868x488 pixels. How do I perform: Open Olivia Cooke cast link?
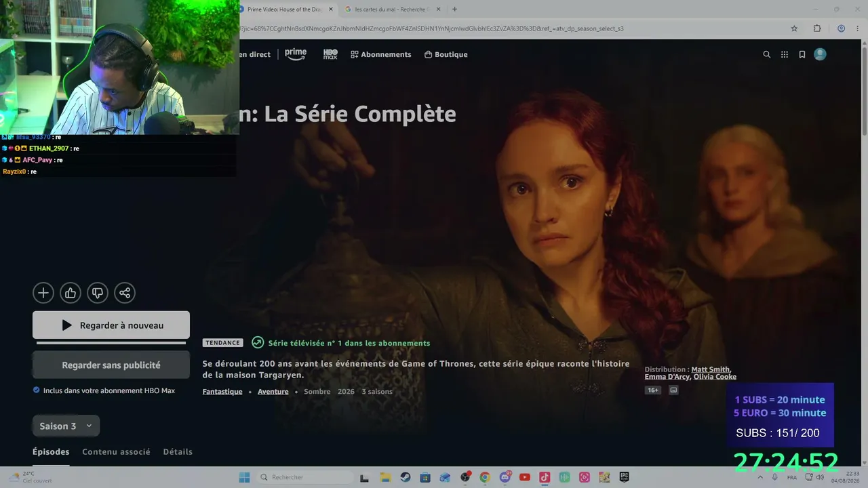click(715, 377)
